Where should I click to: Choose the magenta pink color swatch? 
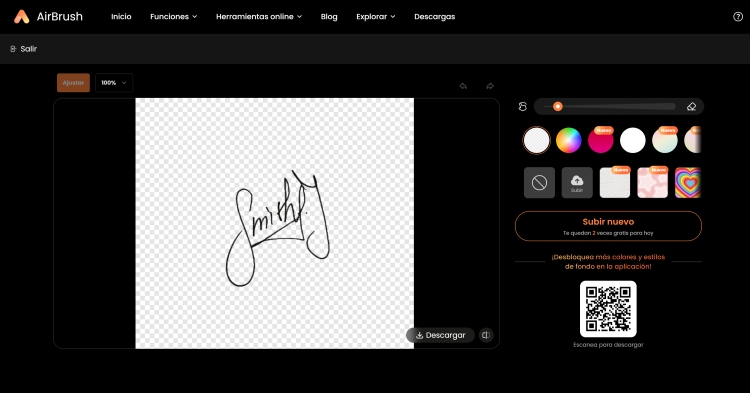coord(600,141)
